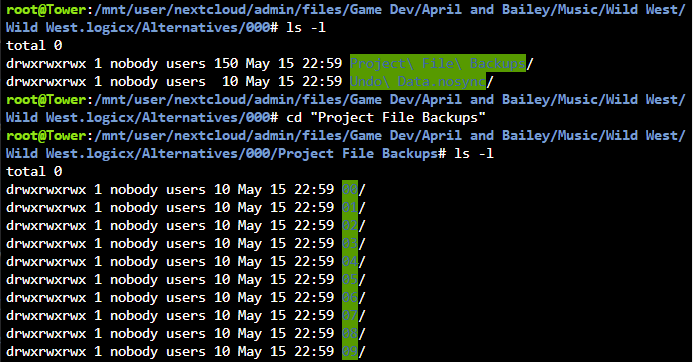
Task: Click directory 05 in the listing
Action: [x=350, y=279]
